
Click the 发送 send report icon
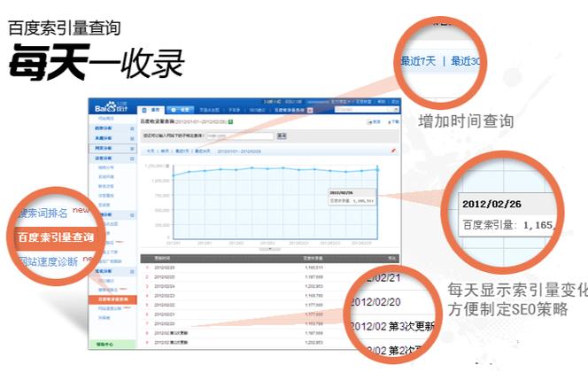375,122
